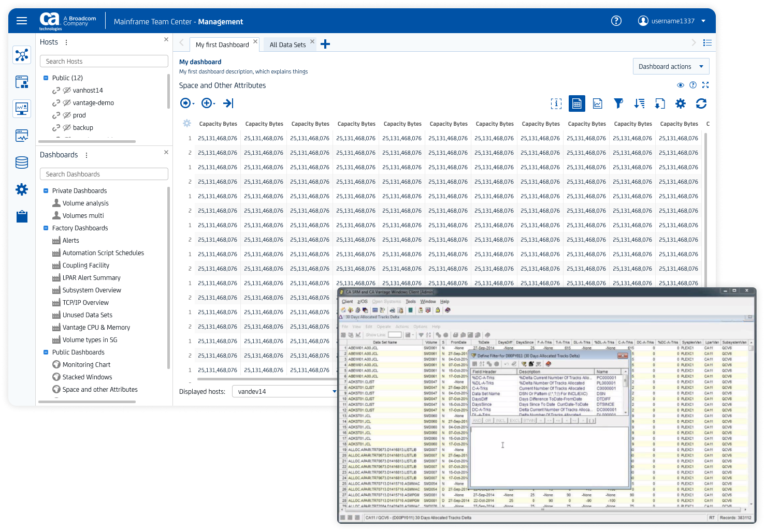Viewport: 765px width, 532px height.
Task: Switch to All Data Sets tab
Action: [x=287, y=45]
